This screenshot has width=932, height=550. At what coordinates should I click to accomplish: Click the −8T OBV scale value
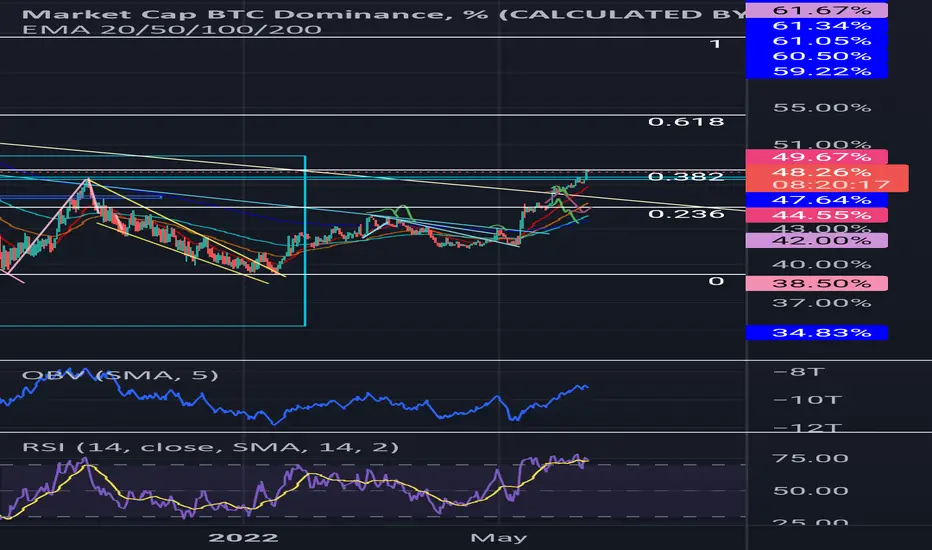click(798, 372)
